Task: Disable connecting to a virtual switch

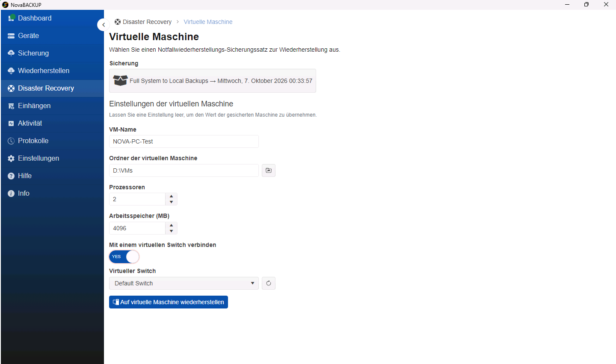Action: [x=124, y=257]
